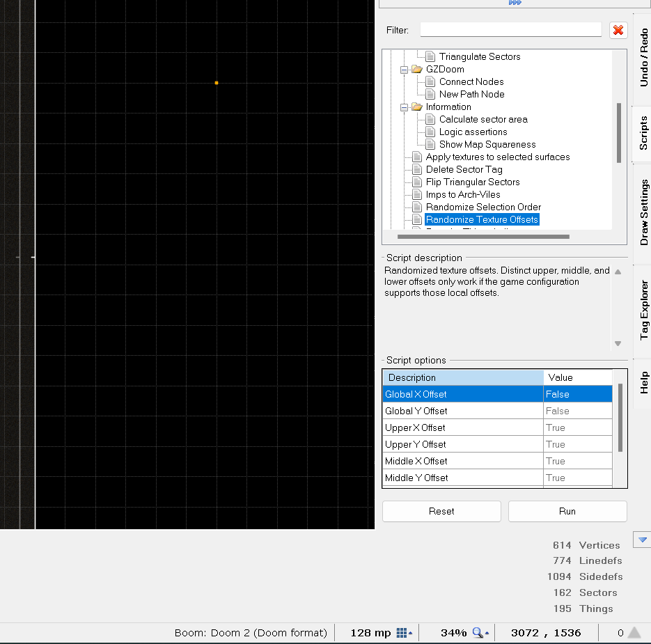
Task: Select the Connect Nodes script icon
Action: (430, 81)
